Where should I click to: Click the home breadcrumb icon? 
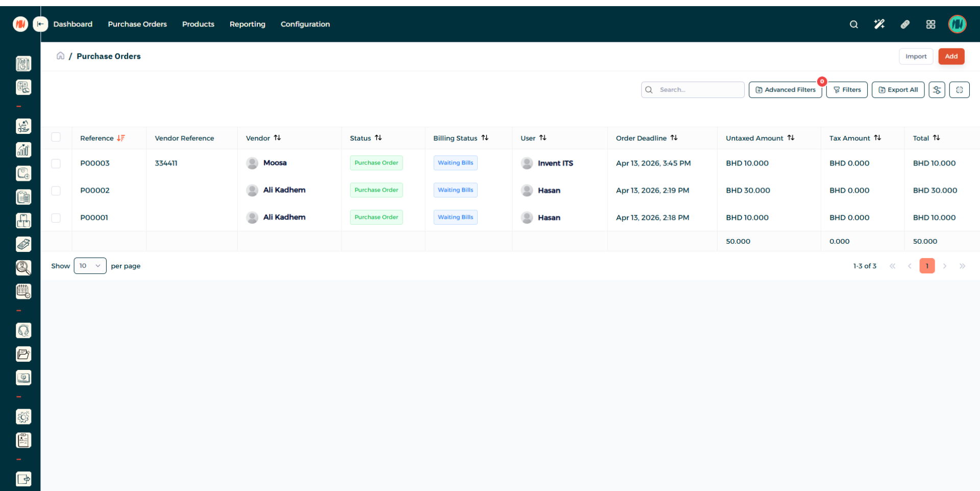pyautogui.click(x=60, y=56)
